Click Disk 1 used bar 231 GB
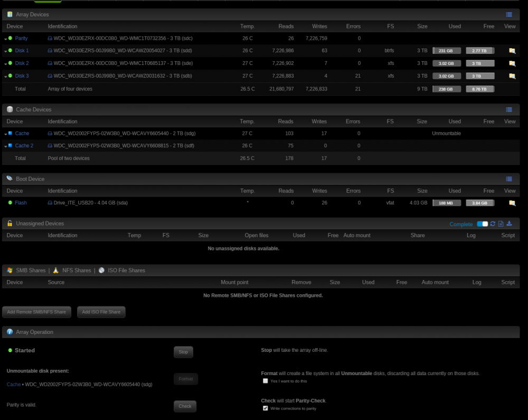This screenshot has height=420, width=528. [x=447, y=51]
